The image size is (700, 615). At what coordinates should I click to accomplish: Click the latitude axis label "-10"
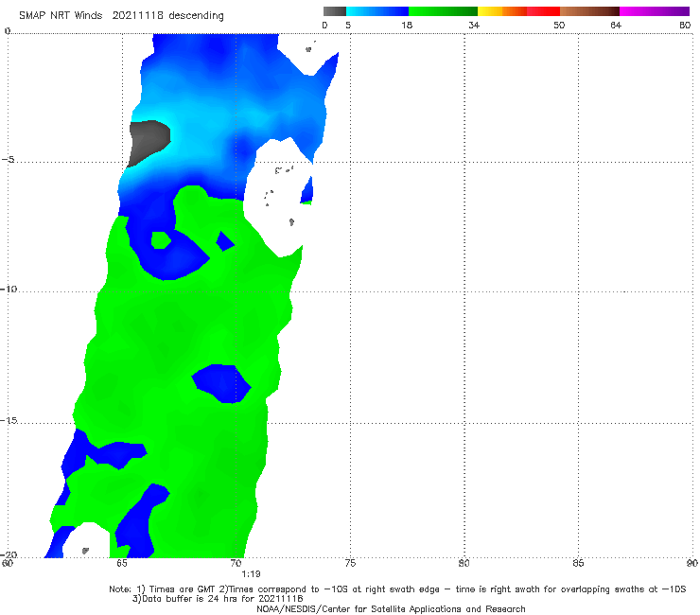point(9,289)
